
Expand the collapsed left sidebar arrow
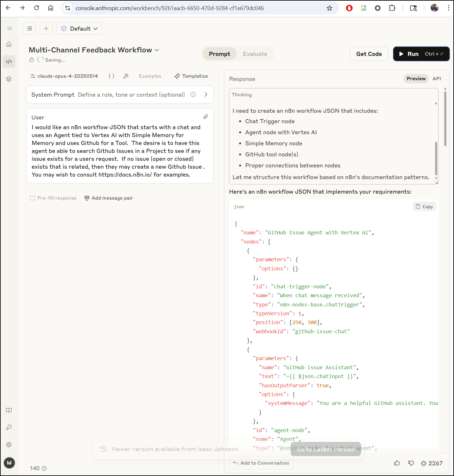[x=9, y=28]
